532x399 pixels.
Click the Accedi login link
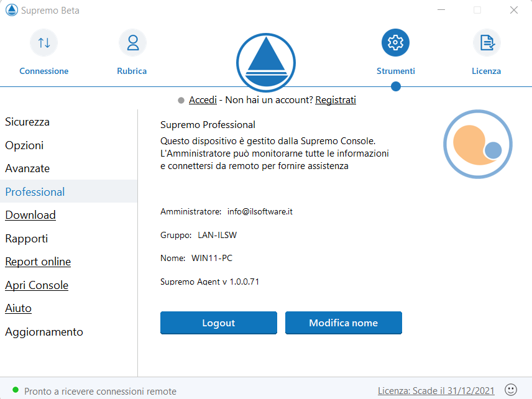[x=203, y=99]
